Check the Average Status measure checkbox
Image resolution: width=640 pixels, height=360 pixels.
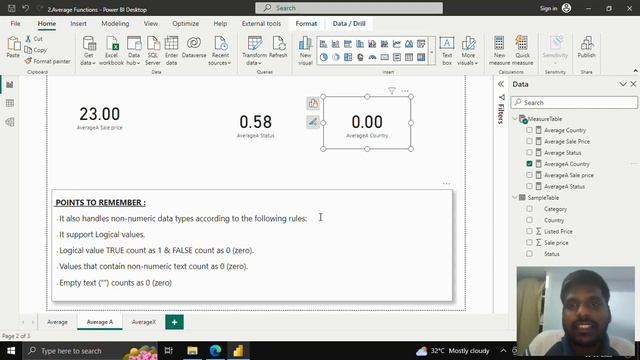[x=529, y=152]
